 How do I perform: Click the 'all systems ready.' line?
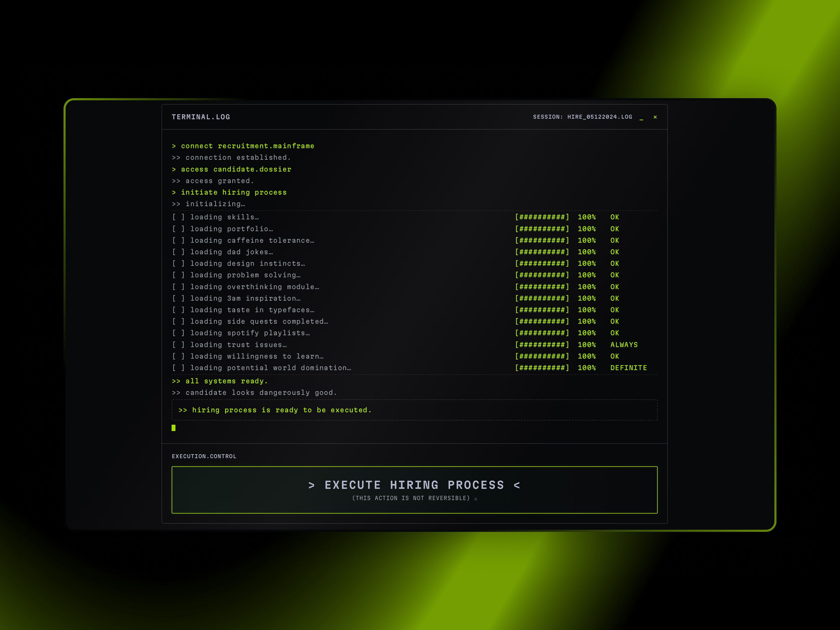[220, 381]
